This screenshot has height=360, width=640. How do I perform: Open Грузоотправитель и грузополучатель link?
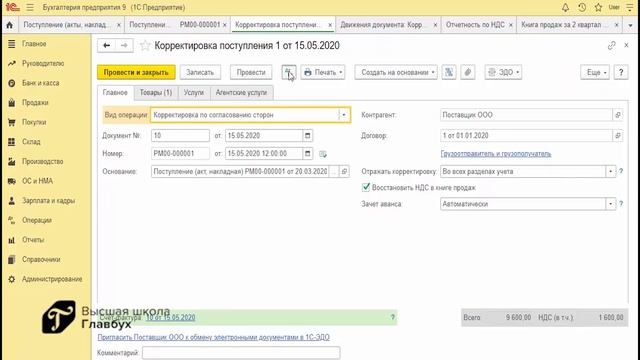tap(496, 154)
